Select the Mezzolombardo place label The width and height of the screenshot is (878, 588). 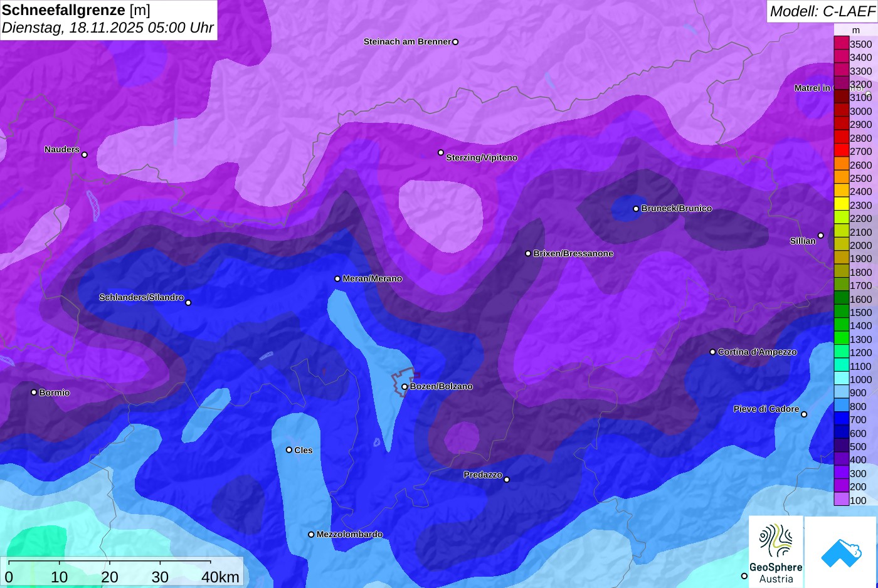pyautogui.click(x=349, y=534)
